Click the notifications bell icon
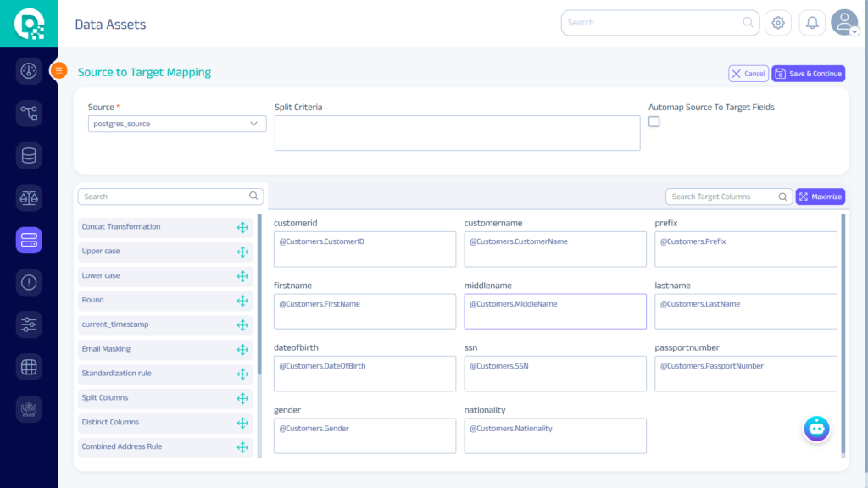The height and width of the screenshot is (488, 868). pyautogui.click(x=812, y=23)
